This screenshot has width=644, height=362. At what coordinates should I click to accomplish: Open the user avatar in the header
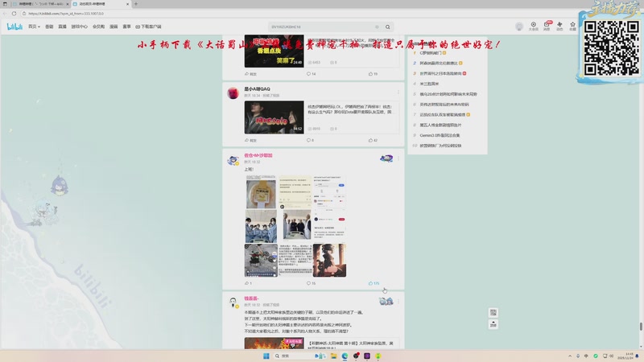coord(519,27)
